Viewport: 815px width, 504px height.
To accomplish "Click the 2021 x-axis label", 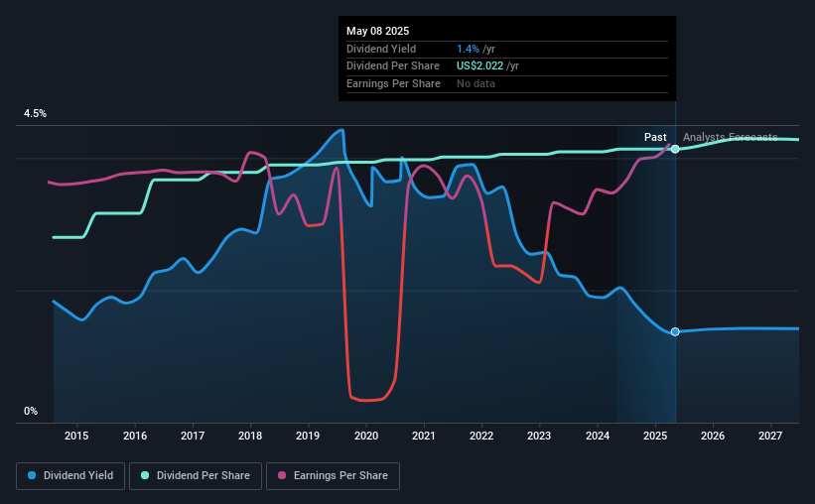I will point(424,436).
